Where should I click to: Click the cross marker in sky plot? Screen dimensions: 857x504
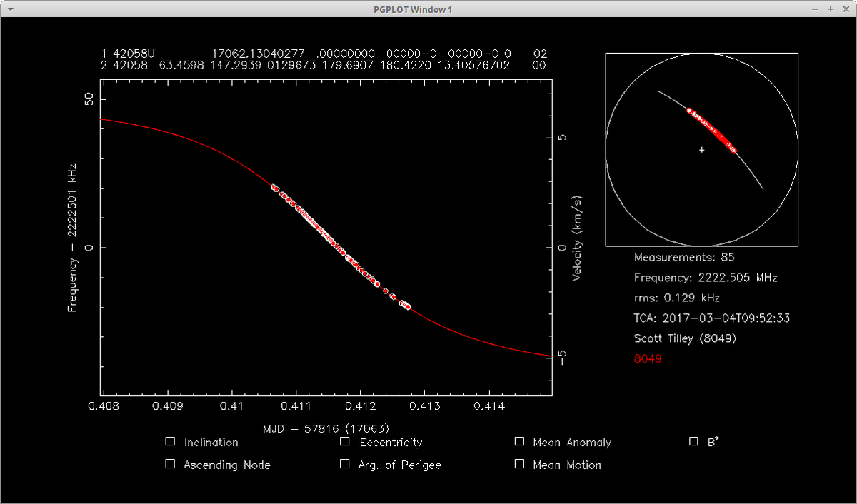702,150
